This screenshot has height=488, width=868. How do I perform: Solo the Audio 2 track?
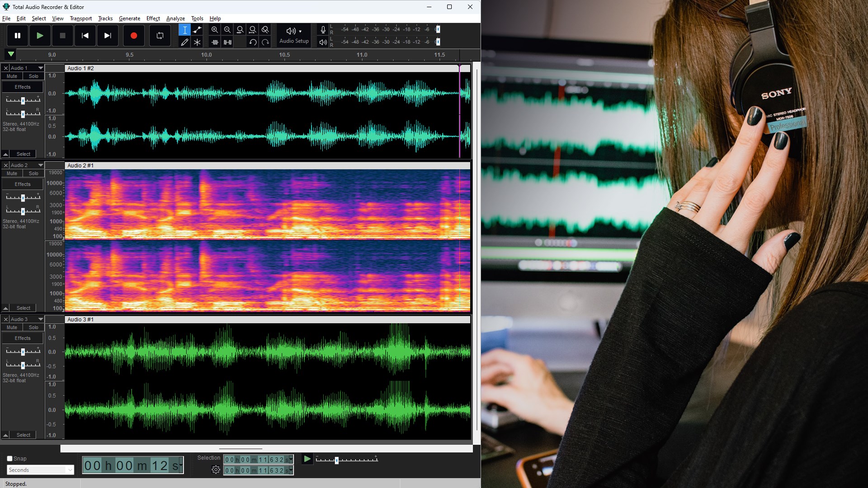pos(33,174)
